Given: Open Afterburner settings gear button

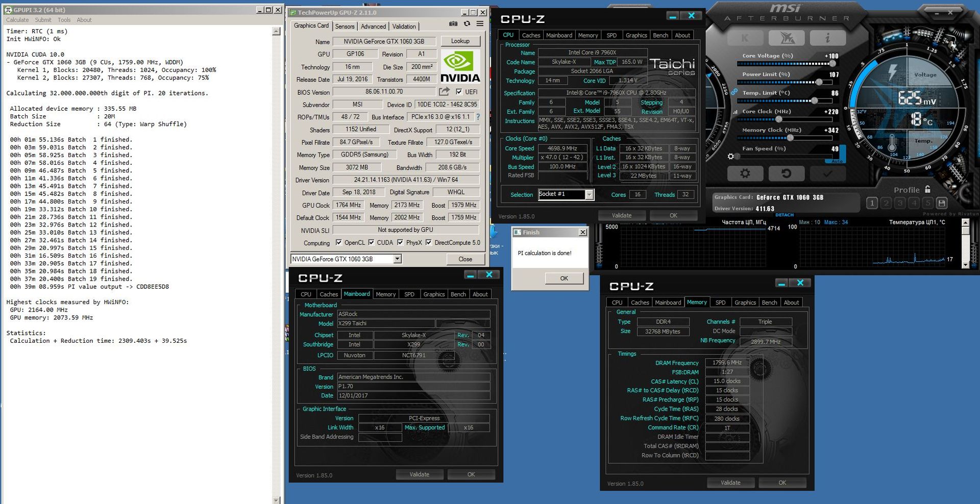Looking at the screenshot, I should (745, 173).
